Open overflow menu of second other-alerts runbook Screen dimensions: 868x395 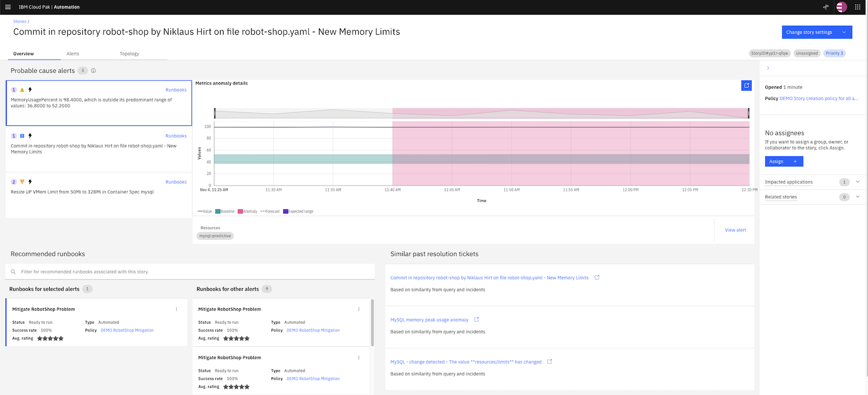(359, 358)
